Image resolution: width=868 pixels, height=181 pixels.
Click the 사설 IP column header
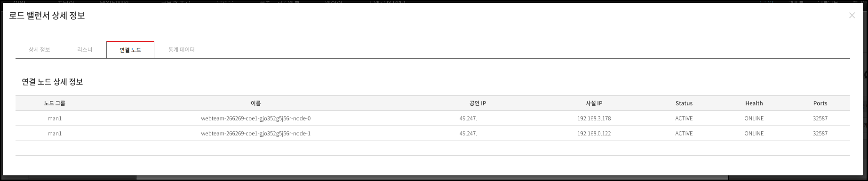click(x=594, y=103)
